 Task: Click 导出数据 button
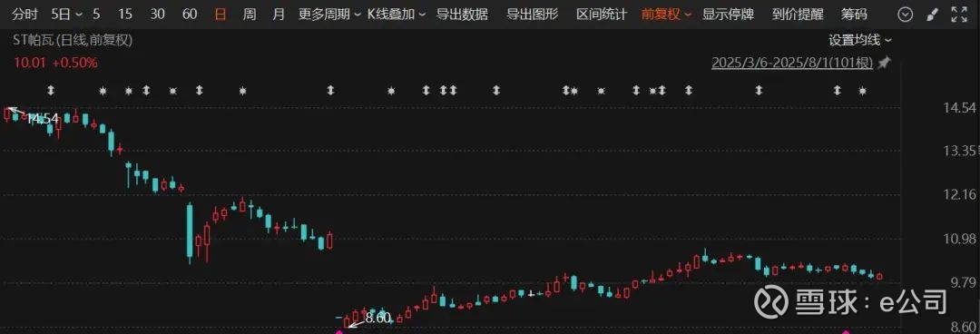point(462,15)
